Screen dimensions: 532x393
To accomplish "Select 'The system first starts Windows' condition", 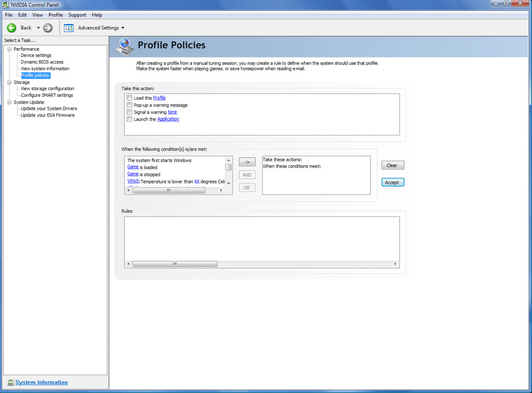I will 159,161.
